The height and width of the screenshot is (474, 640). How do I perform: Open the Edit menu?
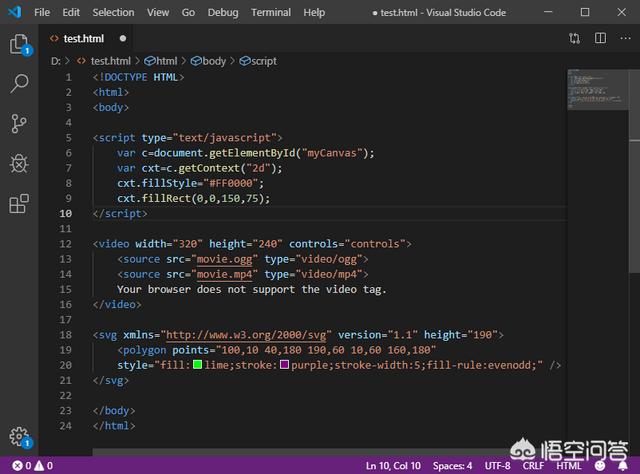click(71, 12)
